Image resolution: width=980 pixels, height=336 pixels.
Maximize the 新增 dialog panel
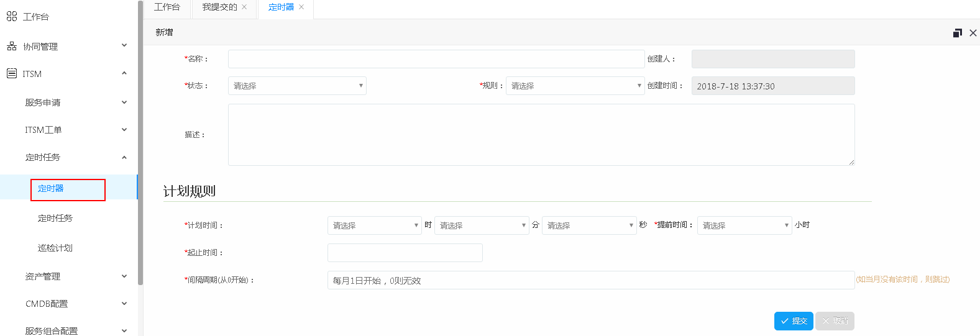point(958,33)
